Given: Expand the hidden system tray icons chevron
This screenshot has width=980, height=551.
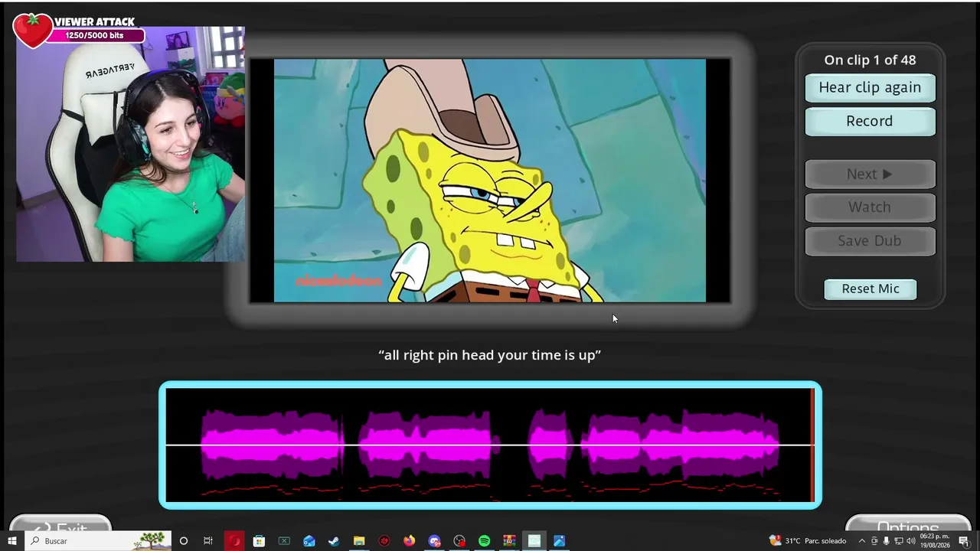Looking at the screenshot, I should (x=862, y=541).
